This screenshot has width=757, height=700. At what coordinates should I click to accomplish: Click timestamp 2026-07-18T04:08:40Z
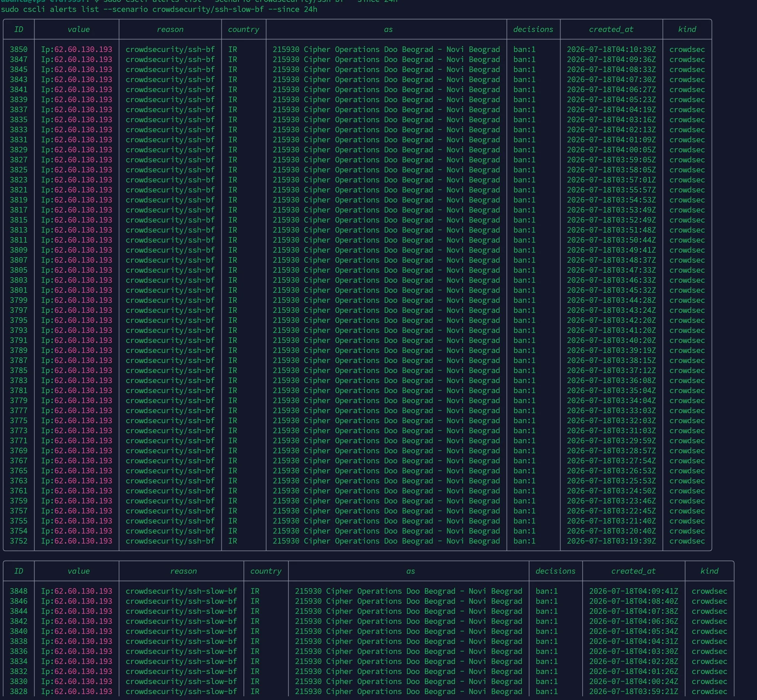click(634, 602)
